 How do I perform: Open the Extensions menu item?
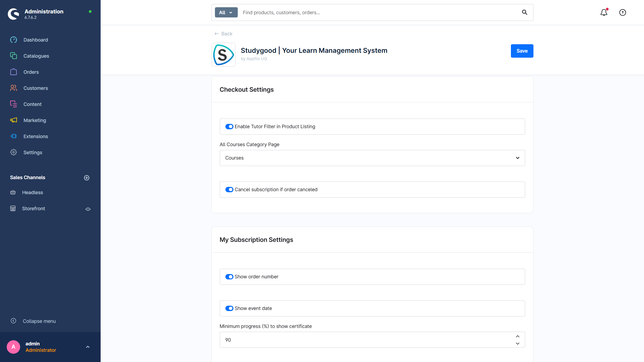(35, 136)
